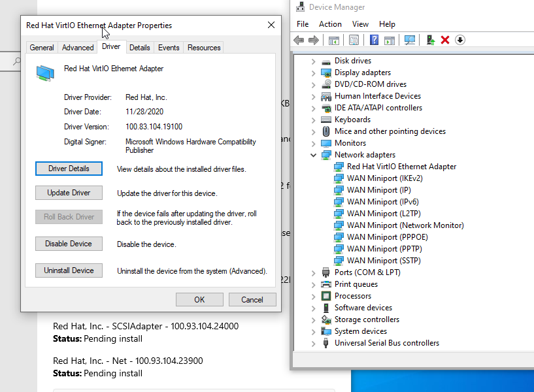Expand the Ports (COM & LPT) node

[x=313, y=273]
